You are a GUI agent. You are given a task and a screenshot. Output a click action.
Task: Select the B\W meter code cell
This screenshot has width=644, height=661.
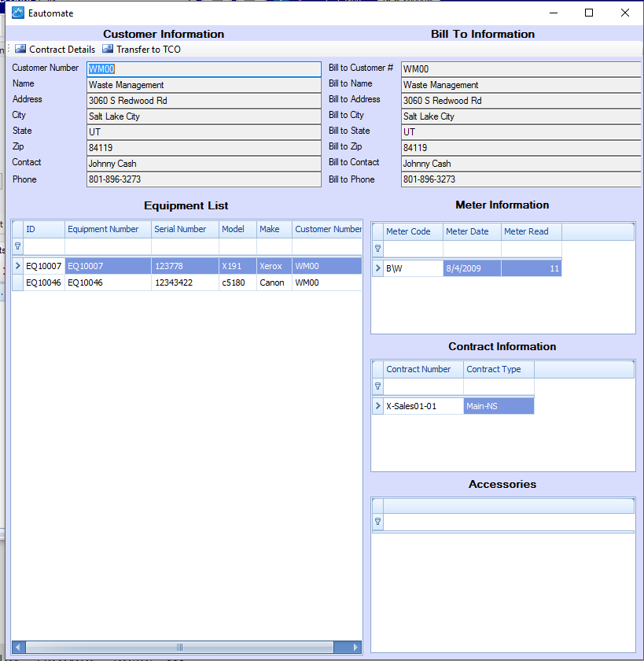coord(413,268)
